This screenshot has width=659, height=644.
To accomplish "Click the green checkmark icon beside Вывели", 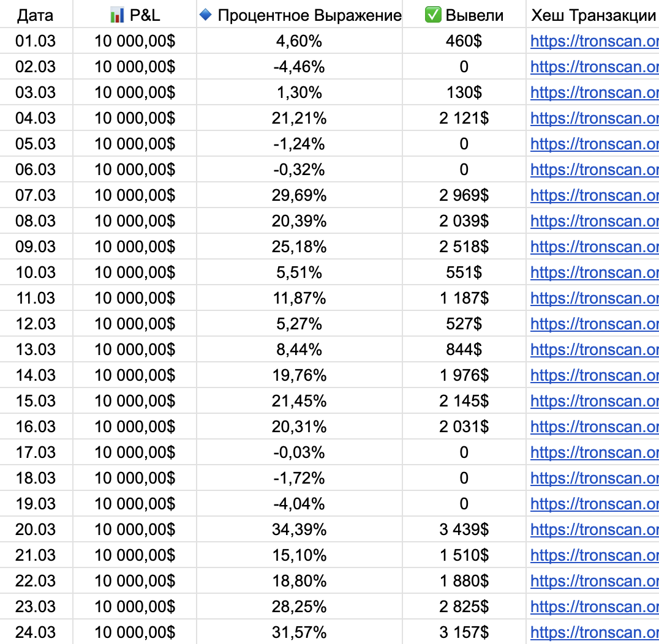I will click(433, 15).
